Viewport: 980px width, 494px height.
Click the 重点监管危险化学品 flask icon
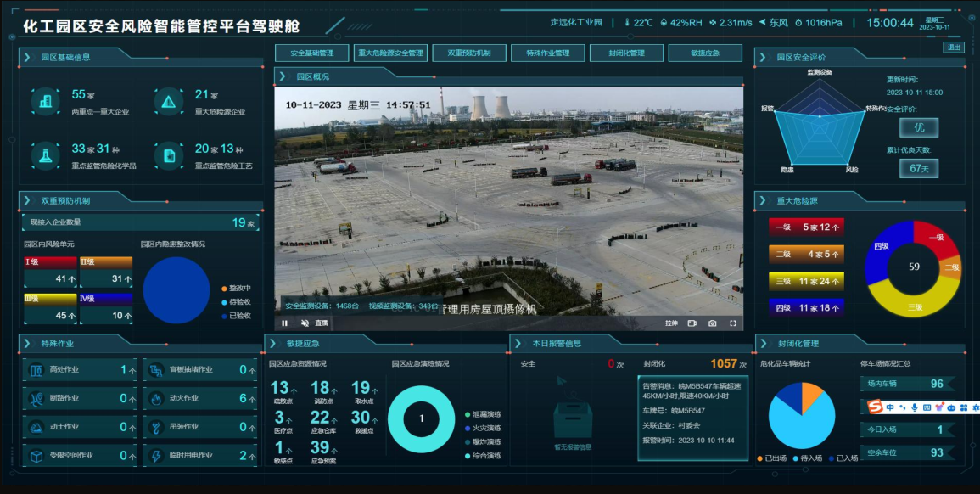[45, 155]
